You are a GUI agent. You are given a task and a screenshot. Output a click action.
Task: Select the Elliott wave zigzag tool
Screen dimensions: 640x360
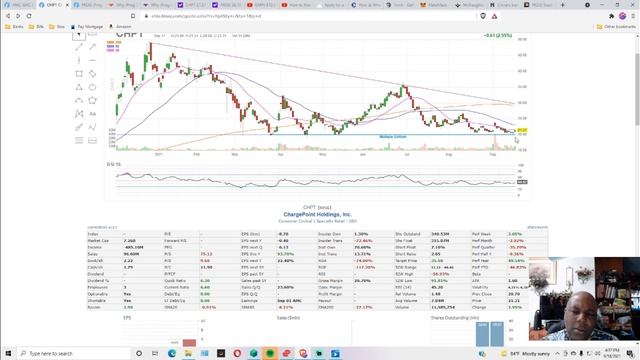click(x=93, y=127)
